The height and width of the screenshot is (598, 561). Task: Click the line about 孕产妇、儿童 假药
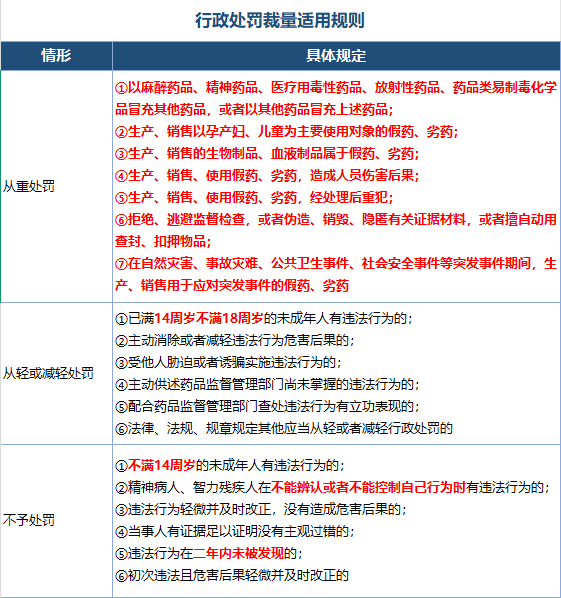tap(286, 132)
